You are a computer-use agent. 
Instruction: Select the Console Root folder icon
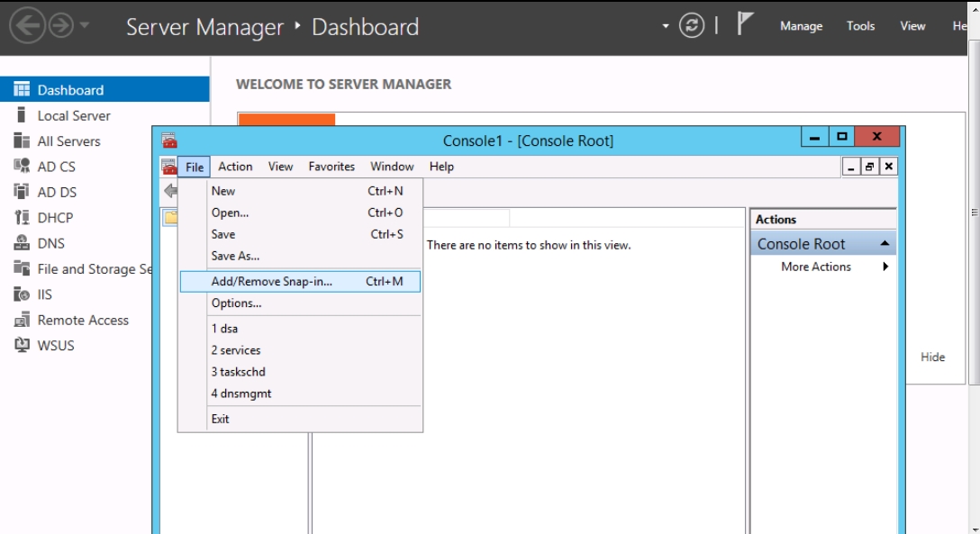click(x=170, y=217)
